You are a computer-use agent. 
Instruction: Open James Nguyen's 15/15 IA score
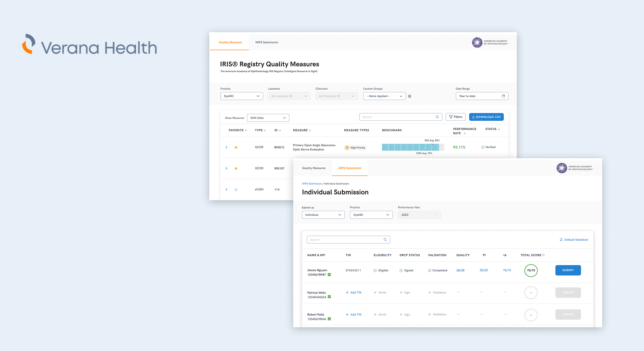[507, 271]
